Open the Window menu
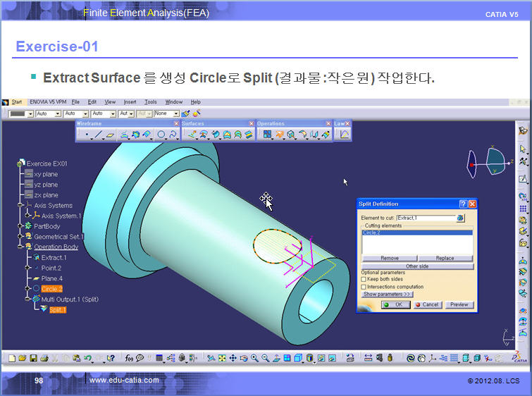Screen dimensions: 532x396 pyautogui.click(x=174, y=102)
